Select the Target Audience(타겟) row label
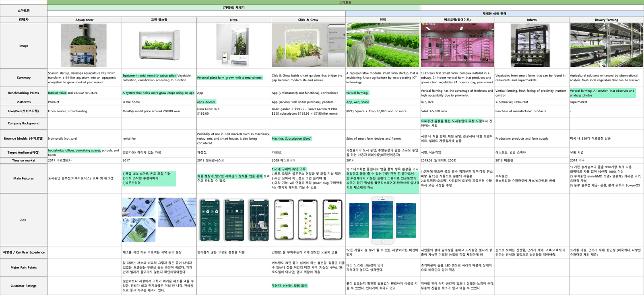 [x=24, y=153]
